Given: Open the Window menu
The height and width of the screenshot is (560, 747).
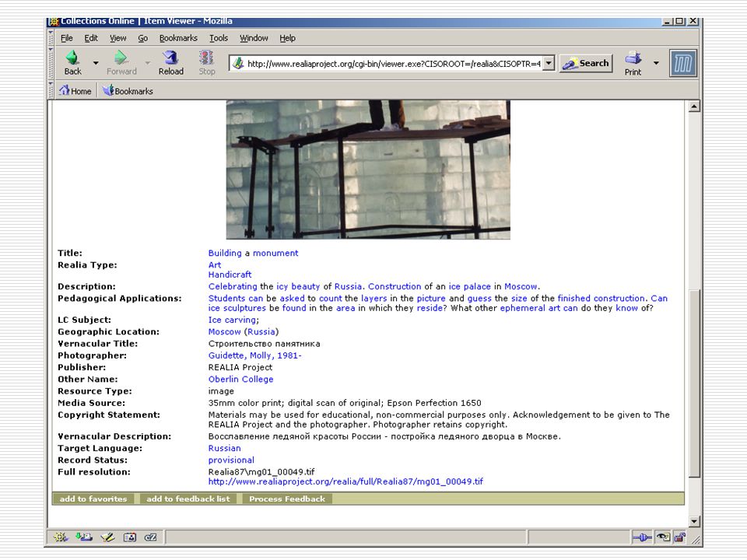Looking at the screenshot, I should (x=254, y=38).
